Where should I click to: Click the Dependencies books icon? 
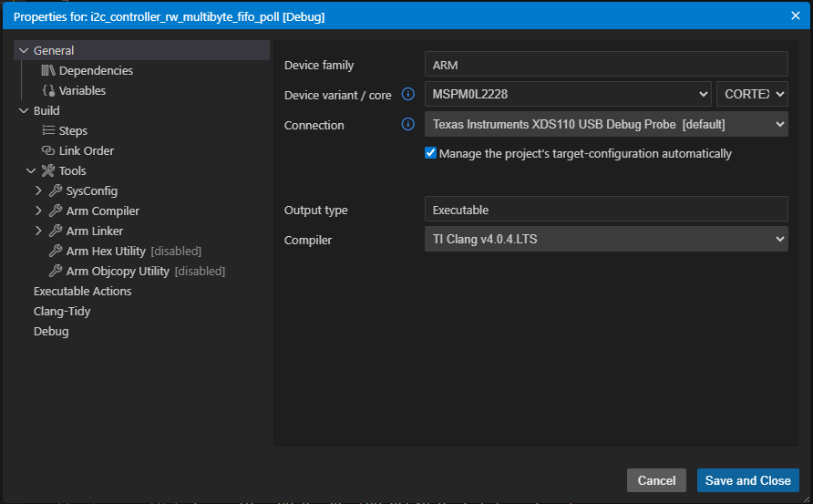48,70
